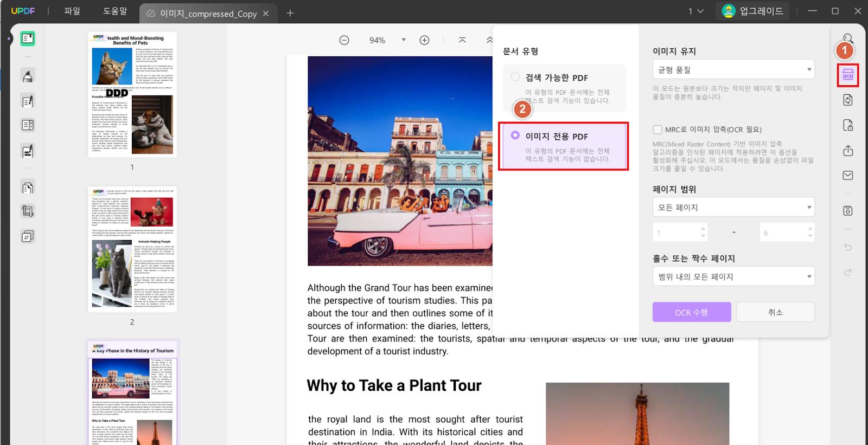Open the 도움말 menu

tap(115, 11)
